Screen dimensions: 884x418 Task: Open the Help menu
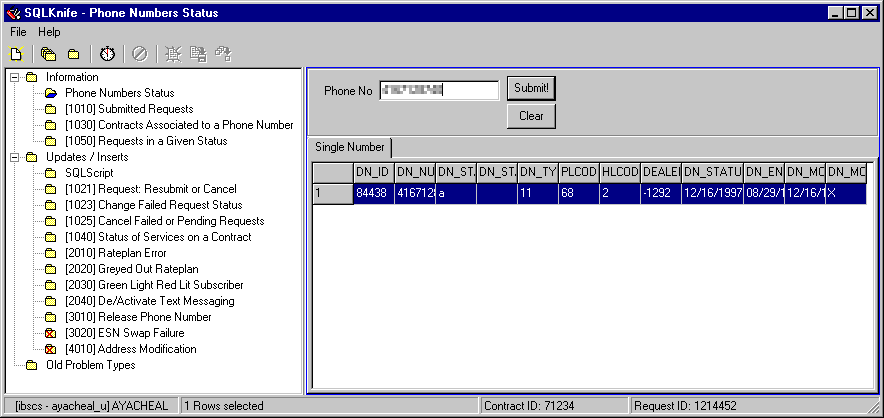pyautogui.click(x=49, y=32)
